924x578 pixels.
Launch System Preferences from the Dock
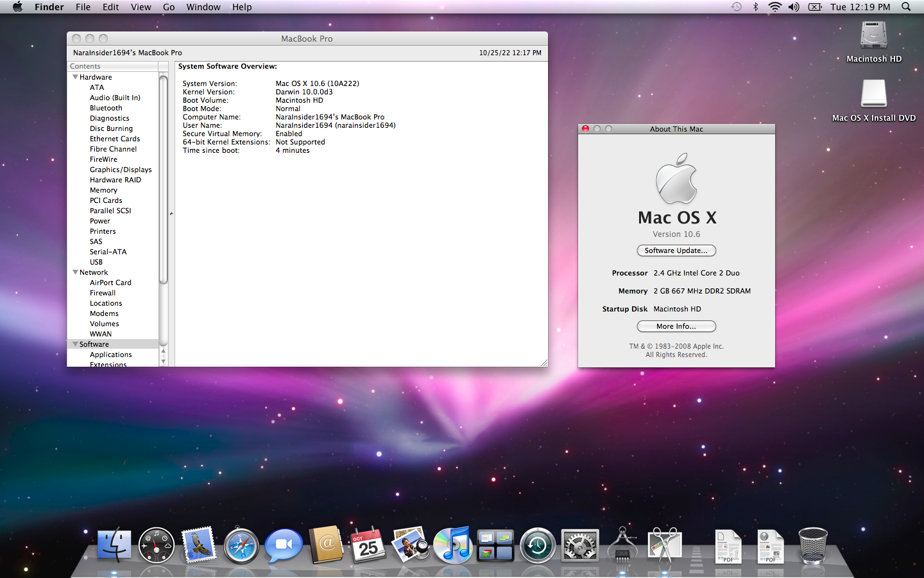coord(580,546)
